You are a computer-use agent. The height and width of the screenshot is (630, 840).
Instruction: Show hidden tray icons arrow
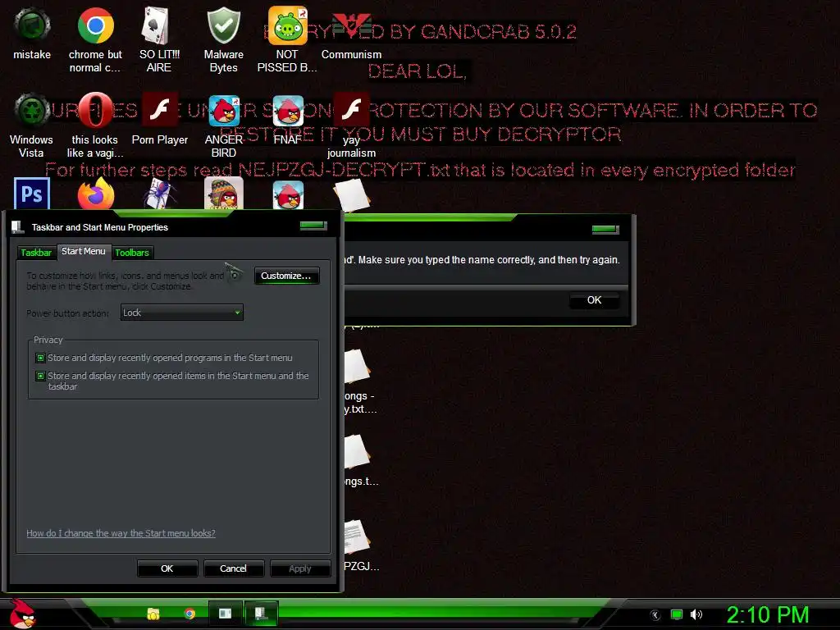pos(655,615)
